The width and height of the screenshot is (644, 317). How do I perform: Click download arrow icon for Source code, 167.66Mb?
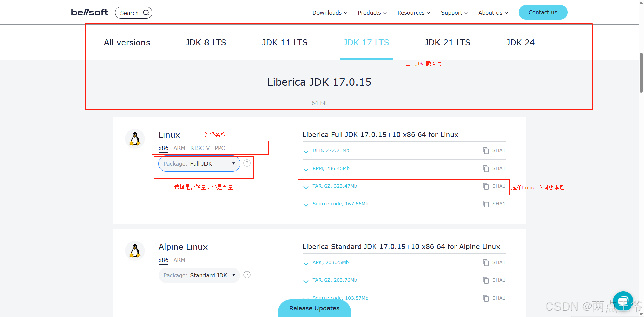click(306, 204)
